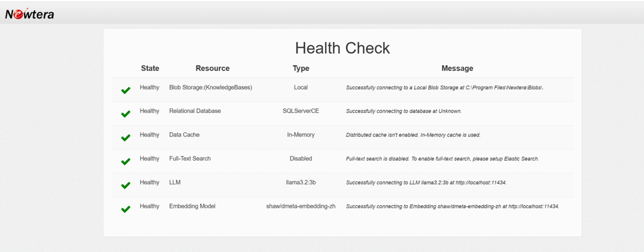Click the State column header

[150, 68]
